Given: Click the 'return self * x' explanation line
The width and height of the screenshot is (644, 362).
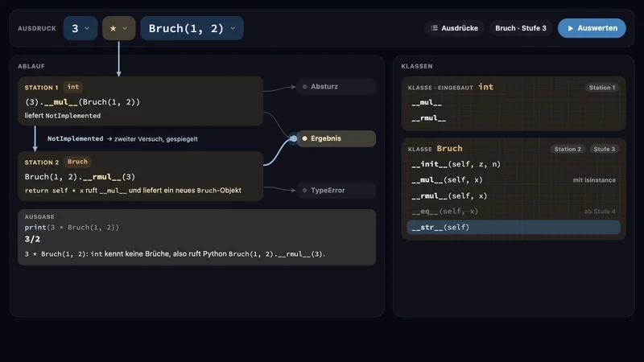Looking at the screenshot, I should coord(133,191).
